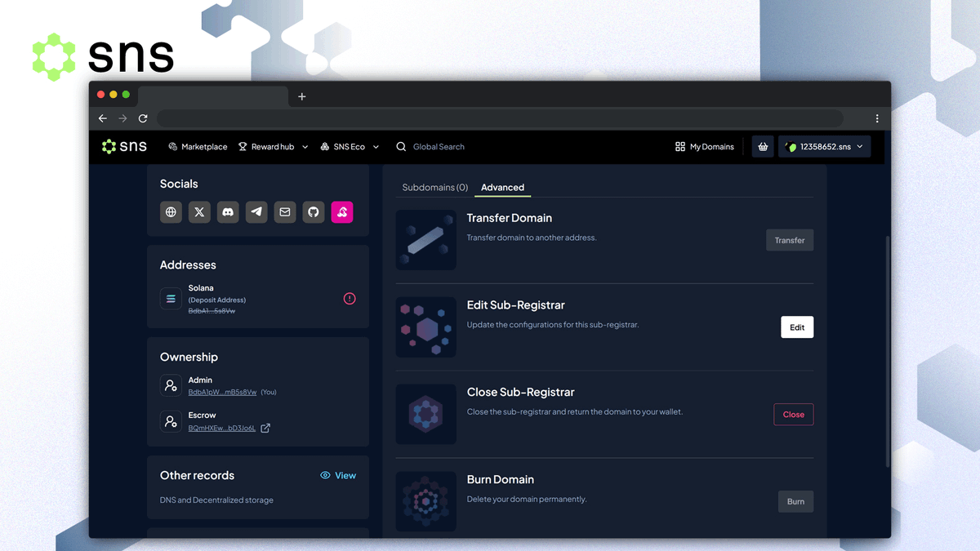Click the 'Delete your domain permanently.' text
This screenshot has width=980, height=551.
point(527,500)
